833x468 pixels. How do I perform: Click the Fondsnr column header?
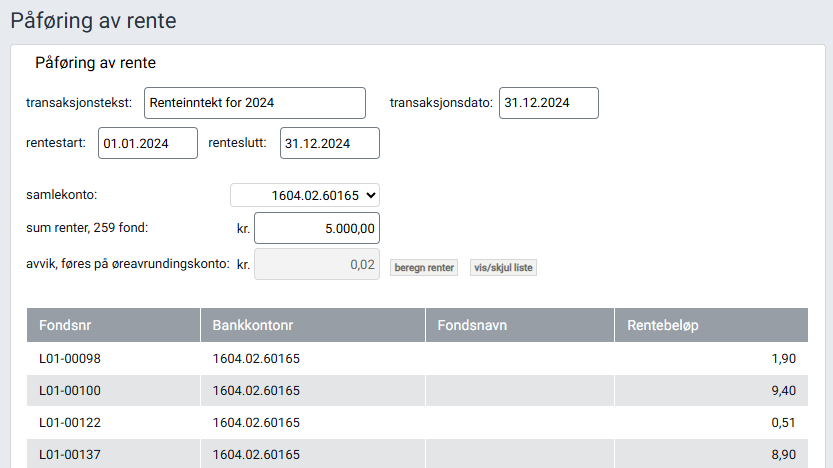(67, 325)
